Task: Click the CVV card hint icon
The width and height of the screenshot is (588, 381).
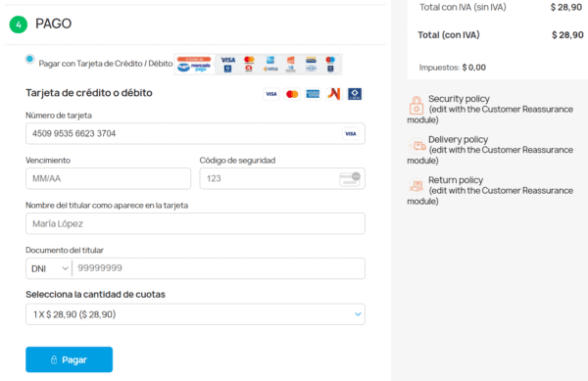Action: [x=350, y=178]
